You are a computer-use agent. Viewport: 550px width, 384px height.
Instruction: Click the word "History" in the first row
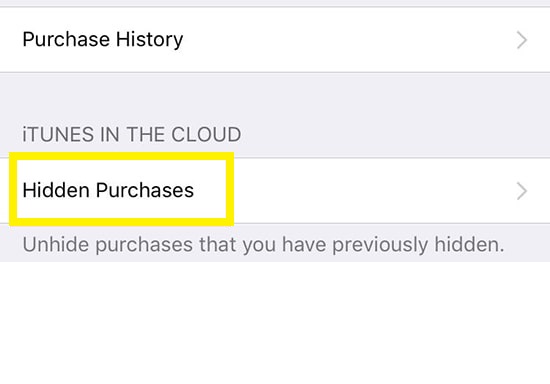coord(149,39)
